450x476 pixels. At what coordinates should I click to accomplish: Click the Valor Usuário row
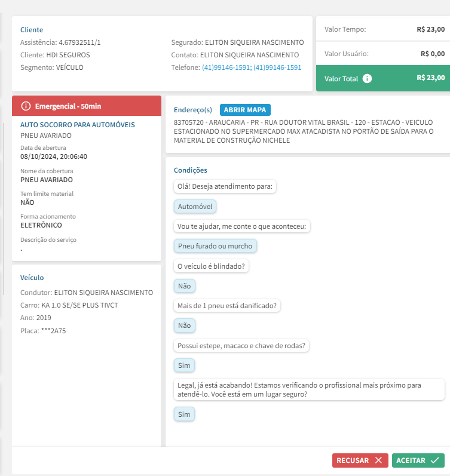[382, 54]
